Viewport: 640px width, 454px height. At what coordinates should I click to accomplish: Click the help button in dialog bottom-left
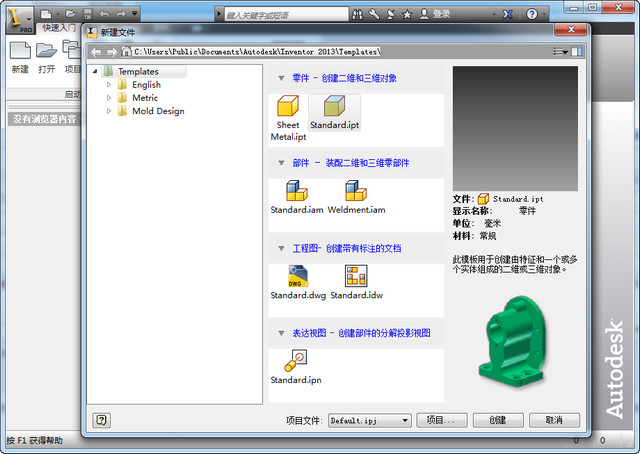point(102,420)
